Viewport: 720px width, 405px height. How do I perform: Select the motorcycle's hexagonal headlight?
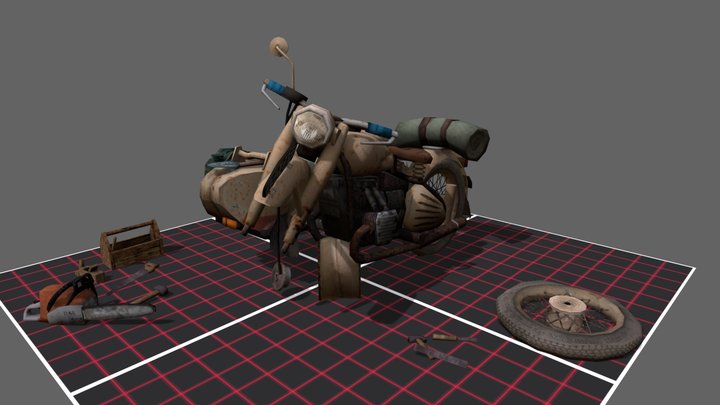point(313,125)
